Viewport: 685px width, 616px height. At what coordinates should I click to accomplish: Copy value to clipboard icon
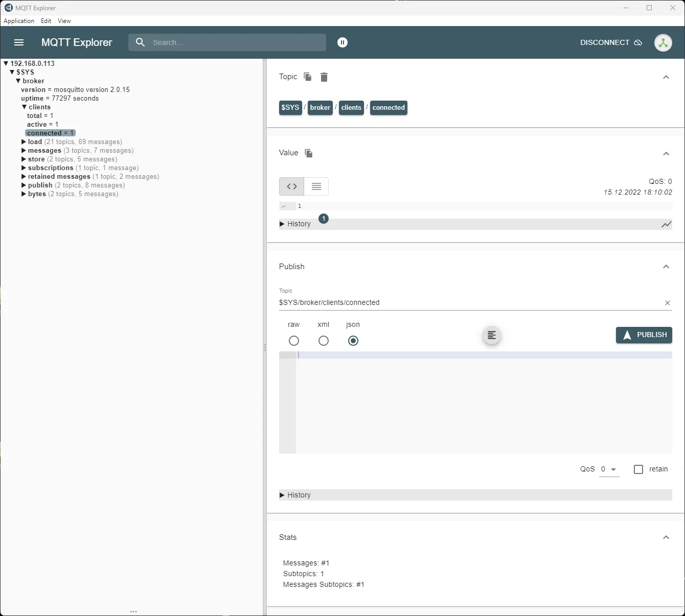pyautogui.click(x=309, y=153)
